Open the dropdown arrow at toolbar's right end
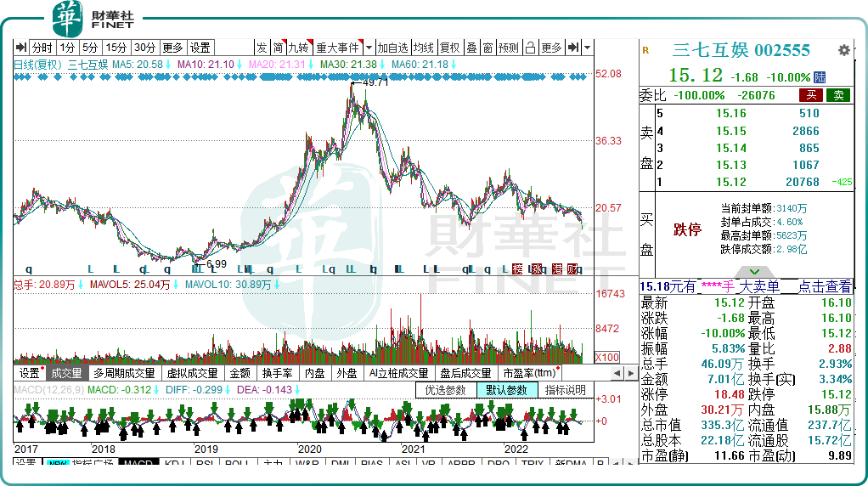This screenshot has height=503, width=868. (x=588, y=48)
